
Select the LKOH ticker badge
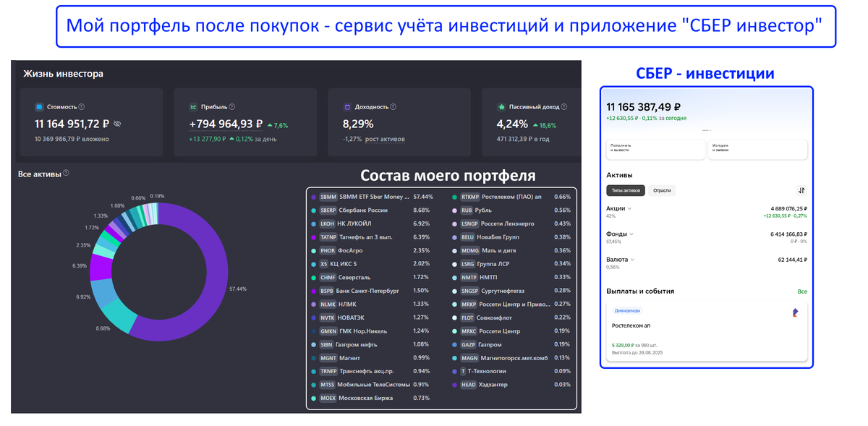coord(327,223)
